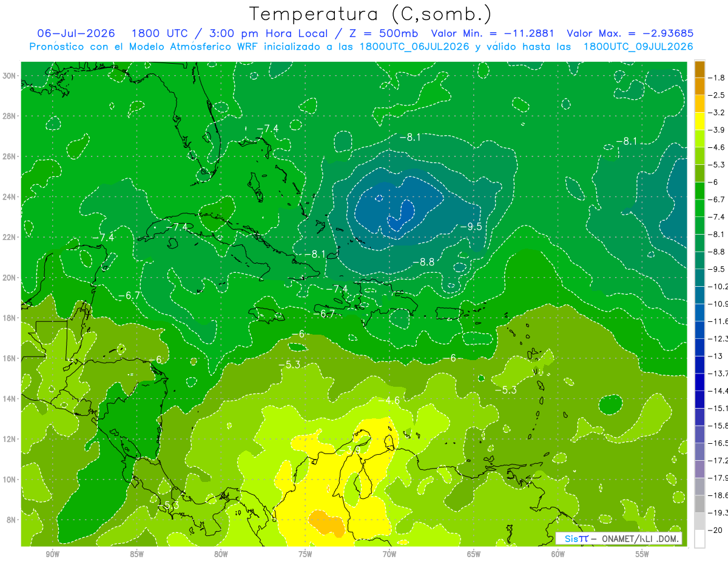Click the -3.9 colorbar scale label

pyautogui.click(x=716, y=130)
